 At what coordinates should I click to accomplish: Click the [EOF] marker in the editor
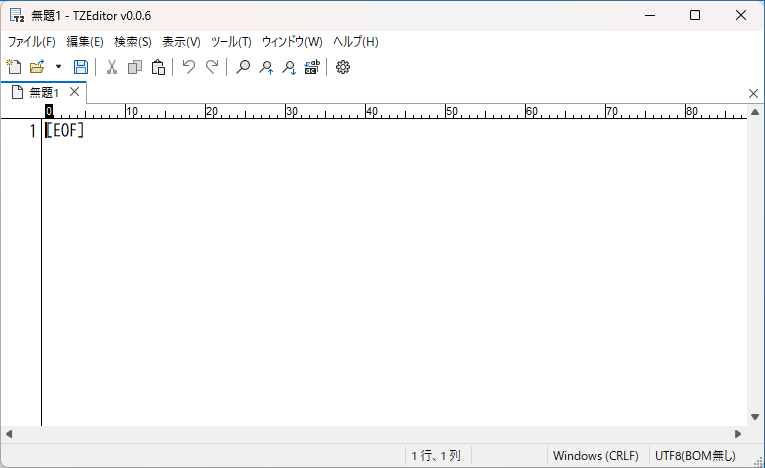coord(64,130)
